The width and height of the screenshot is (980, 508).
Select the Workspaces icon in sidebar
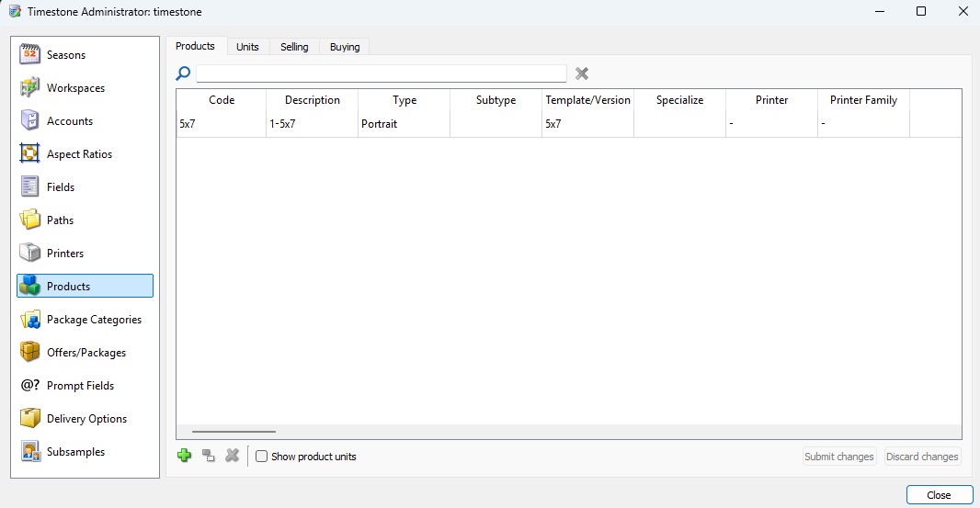[30, 88]
